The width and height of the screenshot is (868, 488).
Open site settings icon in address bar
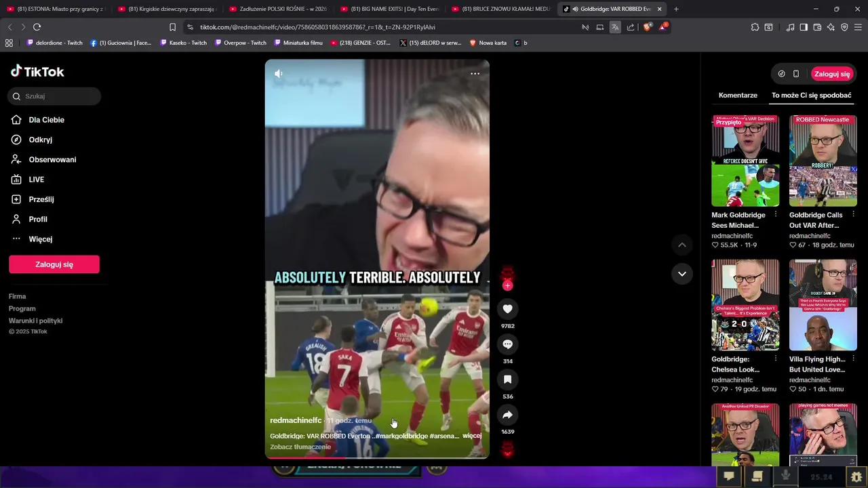pyautogui.click(x=190, y=27)
